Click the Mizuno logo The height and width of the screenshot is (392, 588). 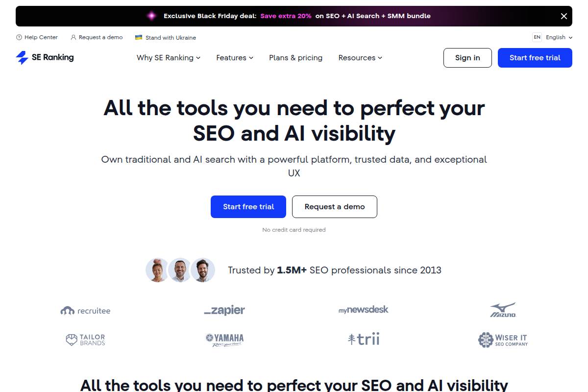point(503,310)
